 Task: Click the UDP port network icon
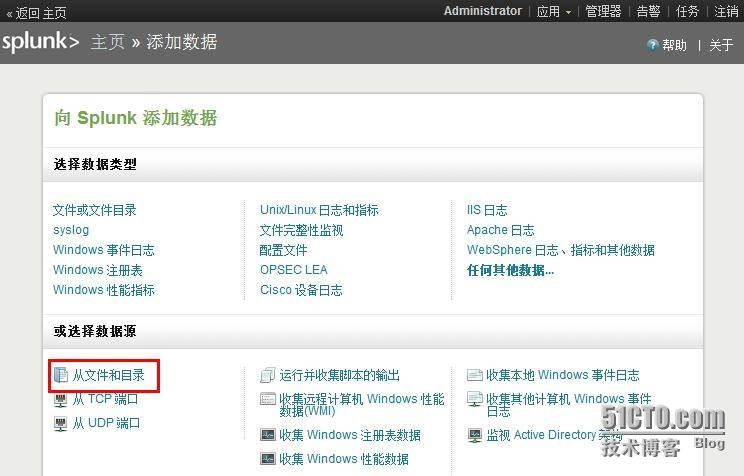[61, 423]
